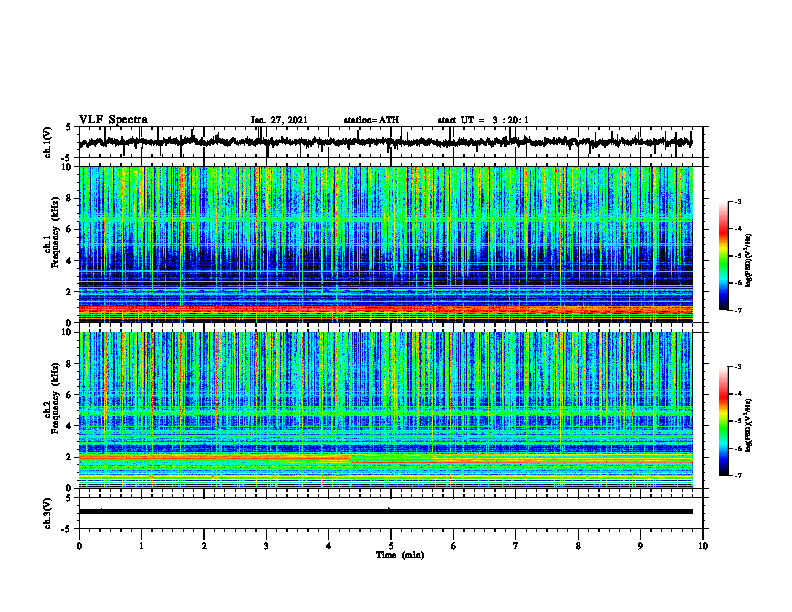Screen dimensions: 792x612
Task: Click the '-7' tick on ch.2 colorbar
Action: 737,475
